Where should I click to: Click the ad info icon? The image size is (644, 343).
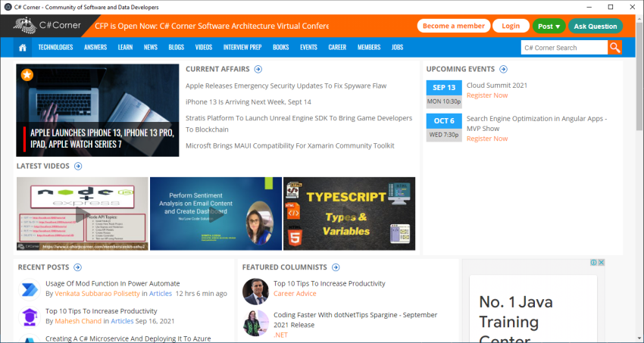point(593,263)
